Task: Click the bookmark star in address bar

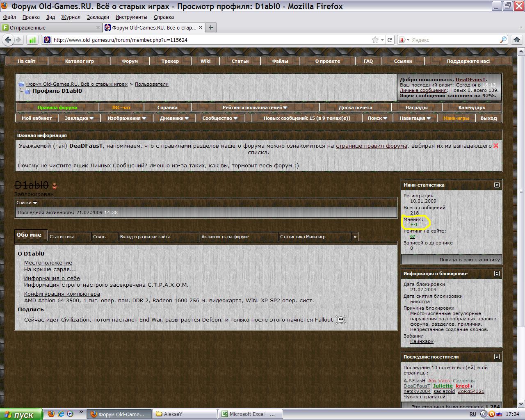Action: [x=375, y=40]
